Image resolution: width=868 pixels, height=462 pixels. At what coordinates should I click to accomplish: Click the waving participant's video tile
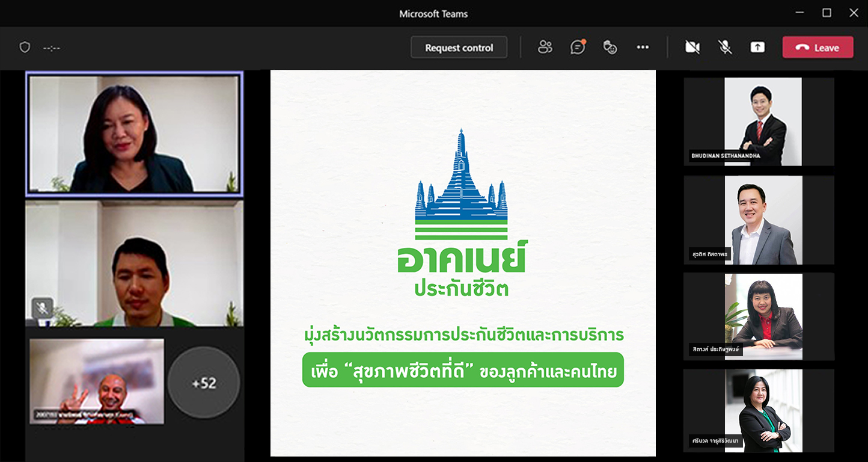point(97,381)
